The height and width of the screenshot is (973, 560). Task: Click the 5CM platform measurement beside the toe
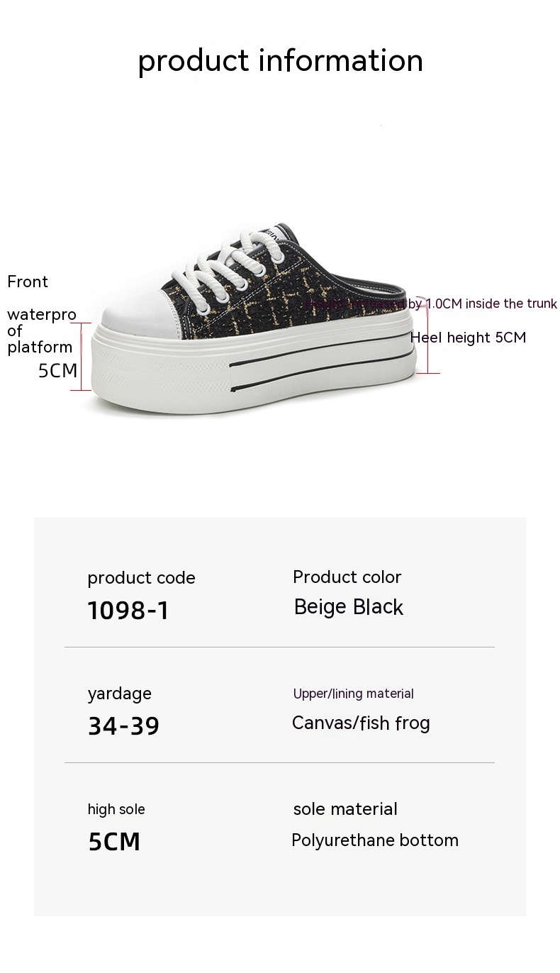click(57, 370)
